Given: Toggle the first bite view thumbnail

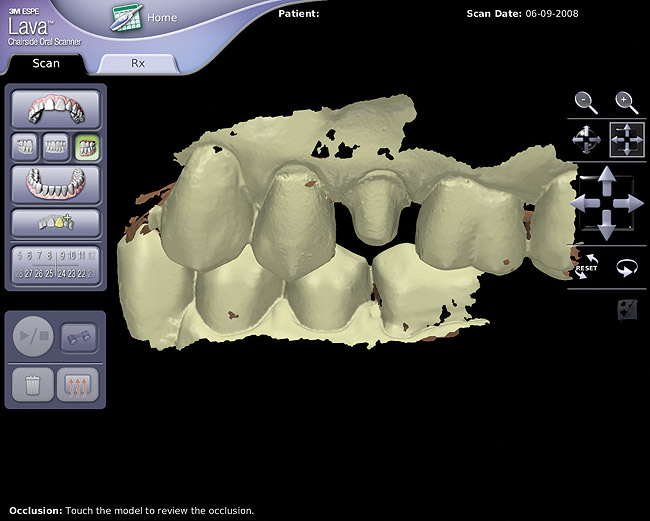Looking at the screenshot, I should (25, 148).
